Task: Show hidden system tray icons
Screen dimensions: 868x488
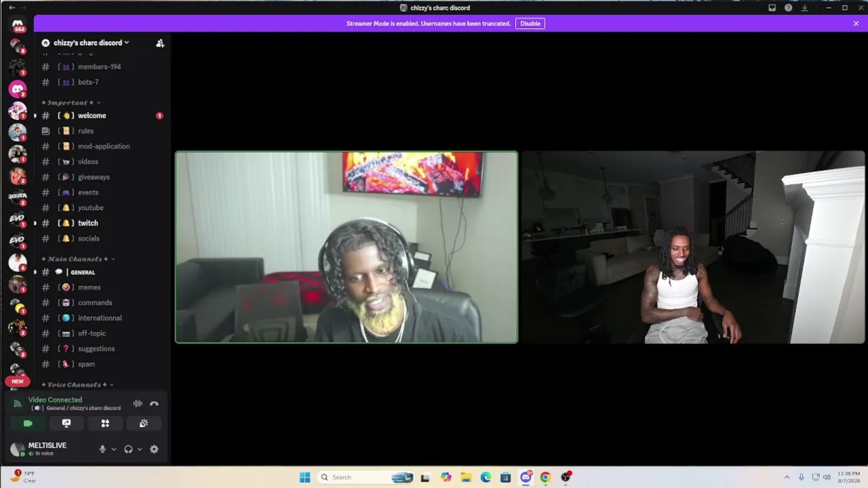Action: 787,477
